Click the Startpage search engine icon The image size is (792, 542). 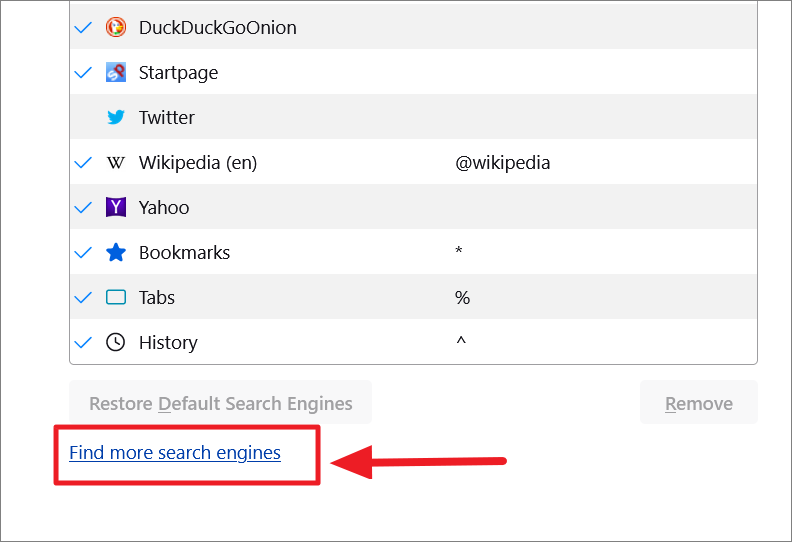(116, 72)
